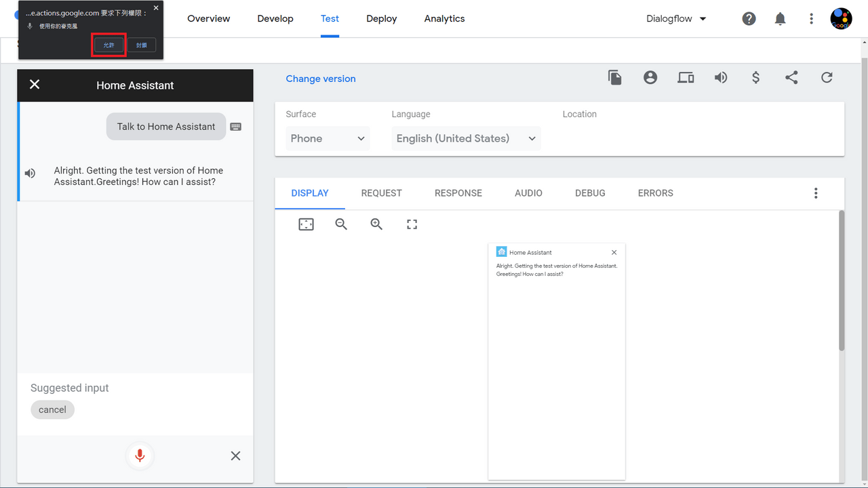Select the RESPONSE tab
Screen dimensions: 868x488
tap(458, 193)
